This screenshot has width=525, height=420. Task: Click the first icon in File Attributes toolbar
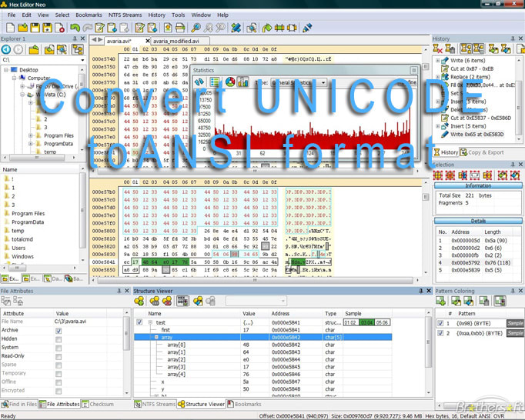[x=5, y=301]
